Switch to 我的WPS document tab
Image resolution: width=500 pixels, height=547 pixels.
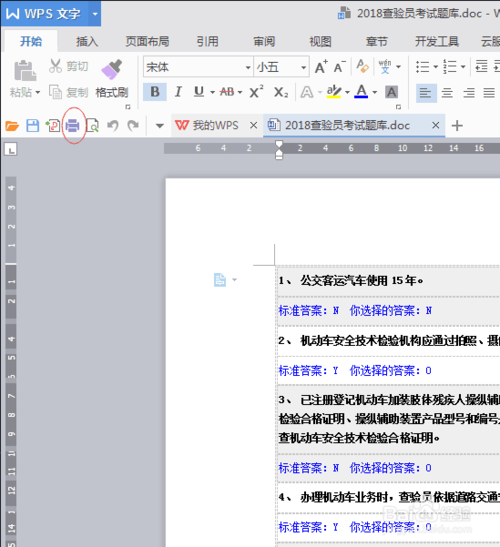click(216, 125)
